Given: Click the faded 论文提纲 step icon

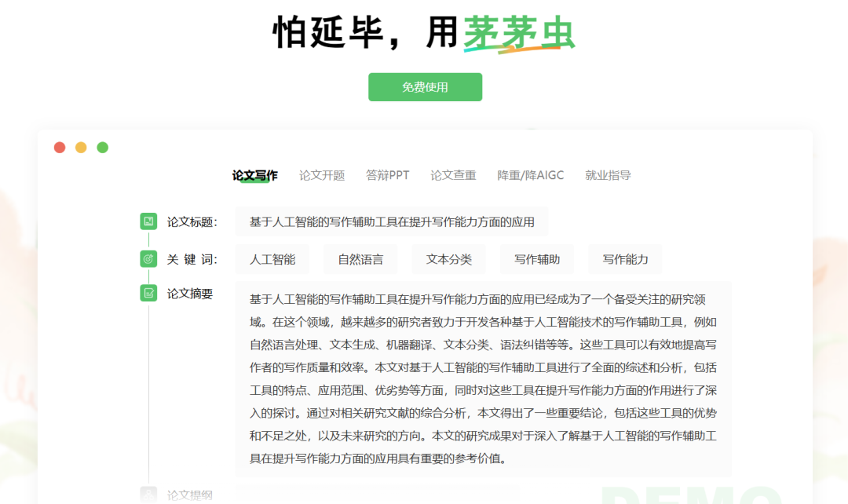Looking at the screenshot, I should pyautogui.click(x=148, y=495).
